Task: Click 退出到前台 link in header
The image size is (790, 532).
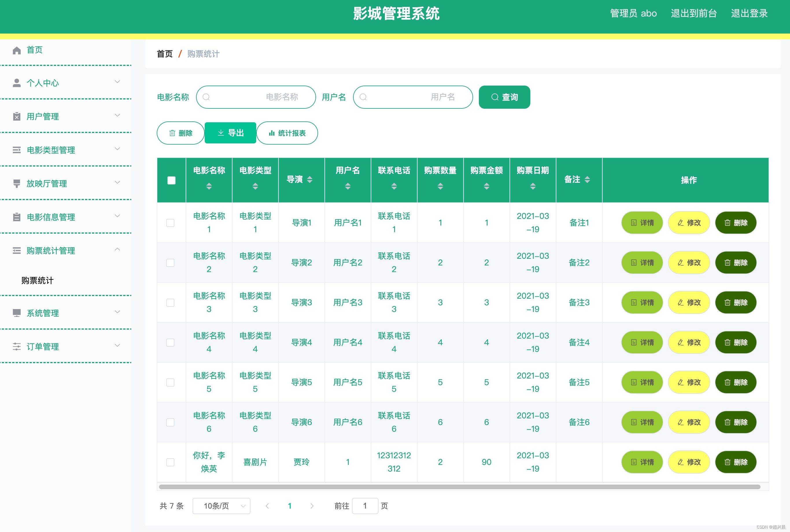Action: tap(694, 14)
